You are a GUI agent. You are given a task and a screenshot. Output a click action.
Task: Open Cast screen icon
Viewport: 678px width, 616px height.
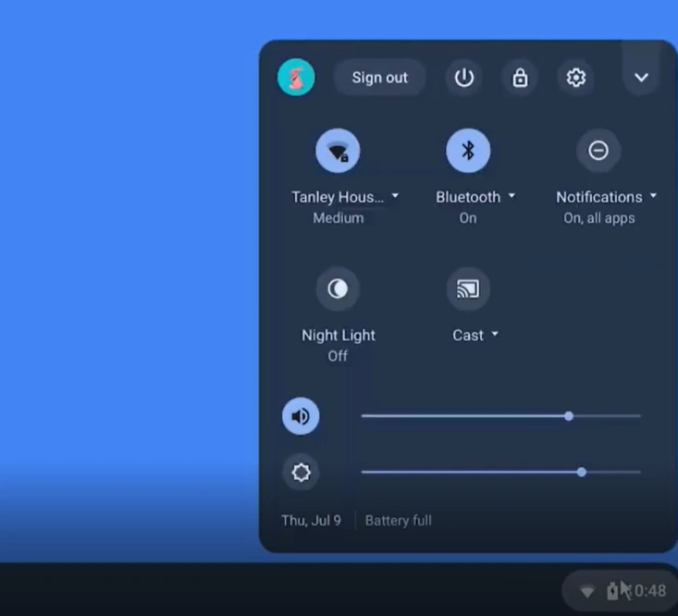pyautogui.click(x=468, y=290)
